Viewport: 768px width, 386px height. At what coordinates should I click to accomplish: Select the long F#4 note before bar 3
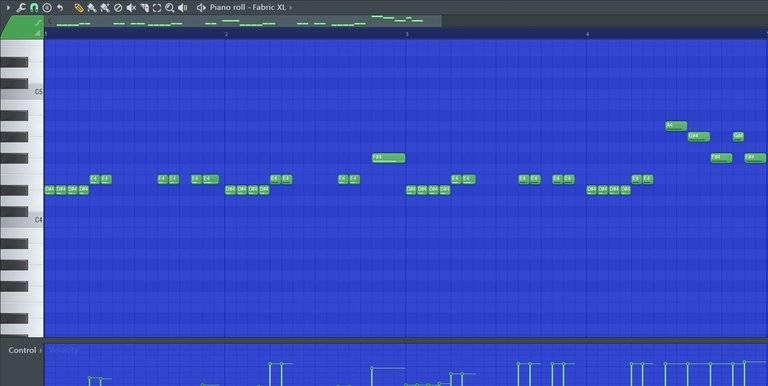pos(388,158)
